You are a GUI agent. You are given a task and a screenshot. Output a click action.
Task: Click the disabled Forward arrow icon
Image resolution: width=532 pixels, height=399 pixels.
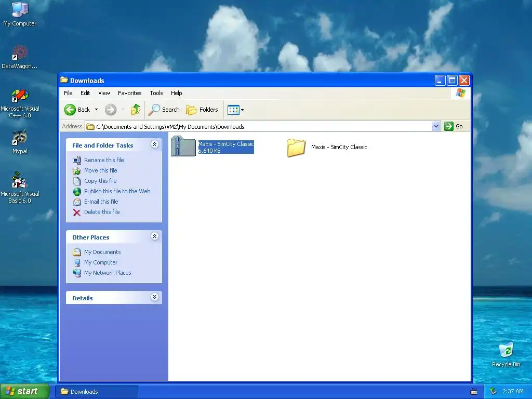coord(111,110)
